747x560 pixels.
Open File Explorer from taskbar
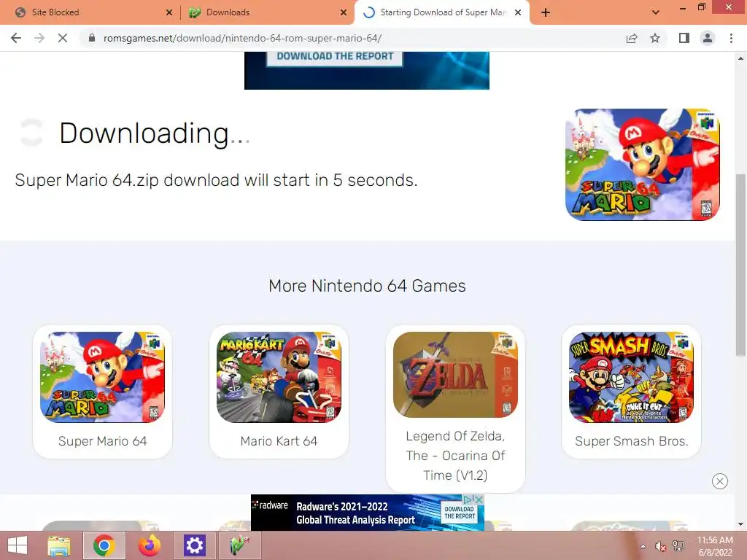(58, 545)
